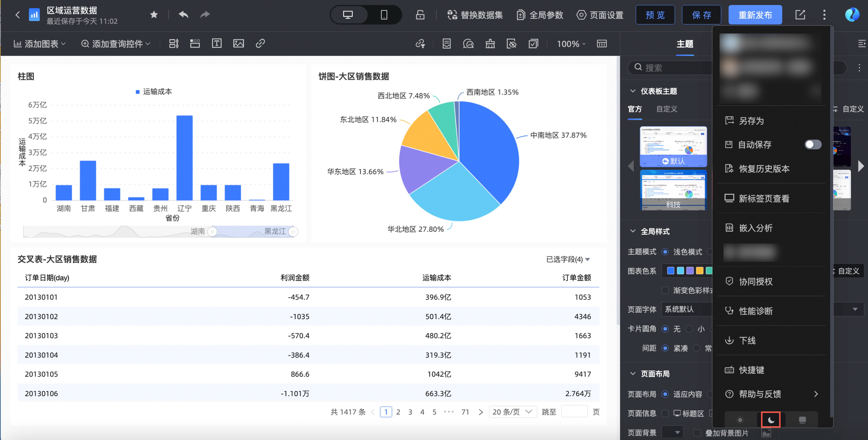Click the 预览 button
This screenshot has width=868, height=440.
click(x=655, y=15)
